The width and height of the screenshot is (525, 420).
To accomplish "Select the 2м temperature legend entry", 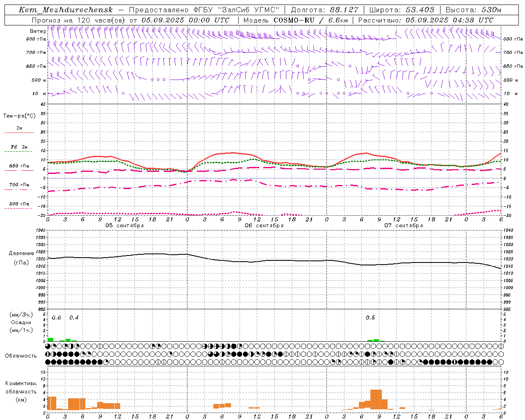I will pos(19,128).
